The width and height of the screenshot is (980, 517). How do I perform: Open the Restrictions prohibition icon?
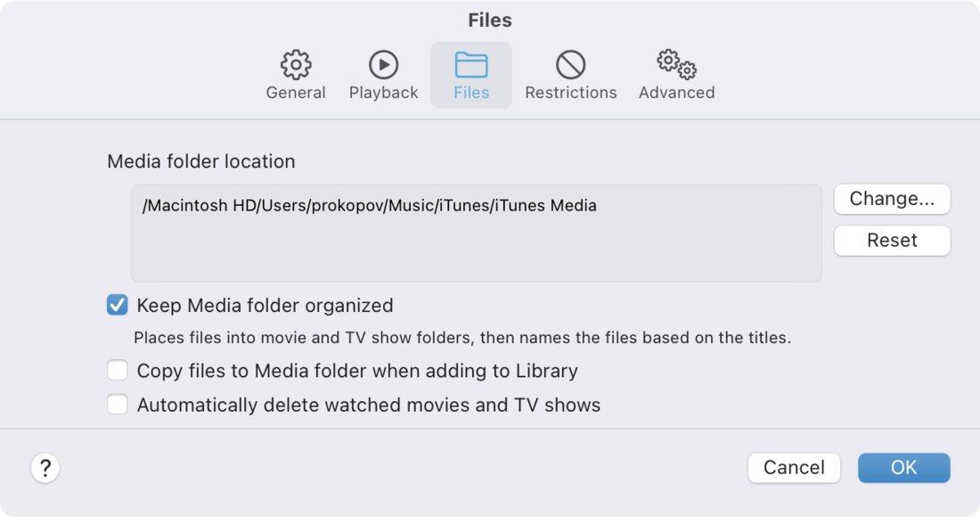tap(570, 64)
